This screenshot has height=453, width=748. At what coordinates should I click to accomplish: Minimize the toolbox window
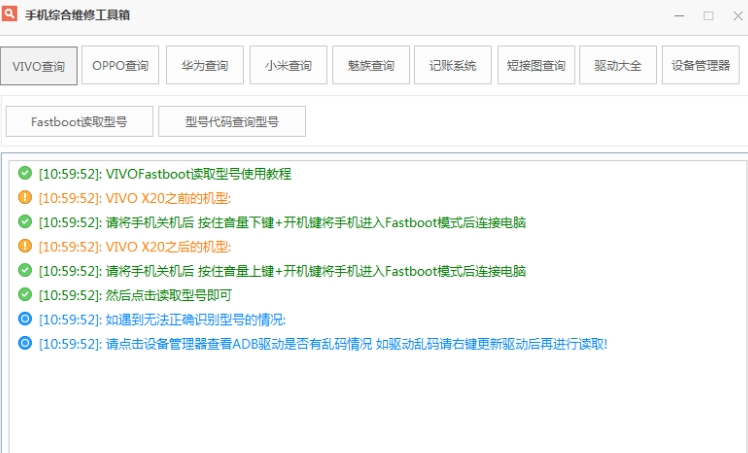coord(679,16)
